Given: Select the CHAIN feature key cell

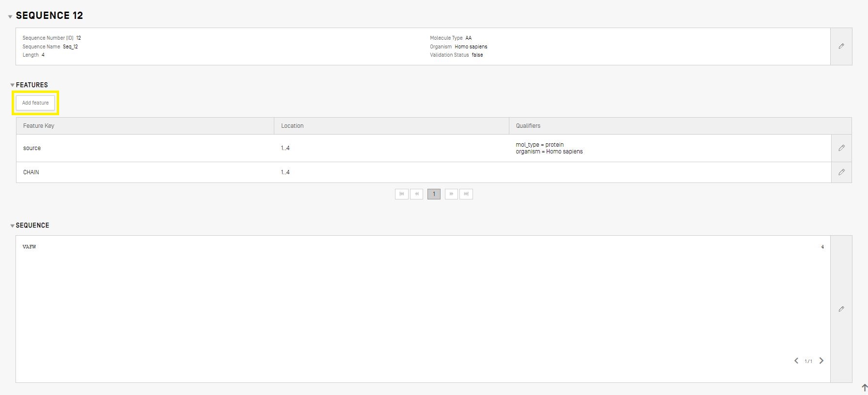Looking at the screenshot, I should (31, 172).
